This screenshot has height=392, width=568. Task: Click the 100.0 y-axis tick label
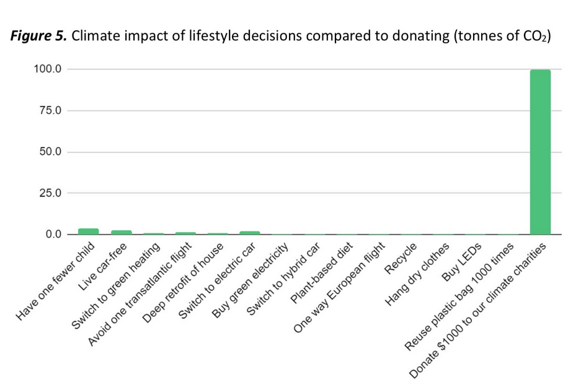click(47, 69)
